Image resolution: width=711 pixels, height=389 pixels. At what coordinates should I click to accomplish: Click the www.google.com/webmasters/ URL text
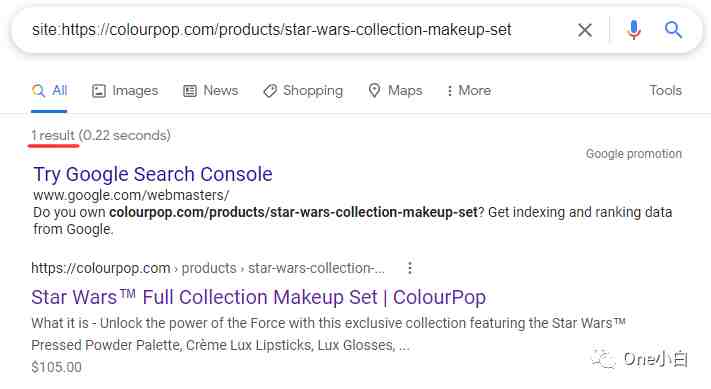click(x=131, y=195)
